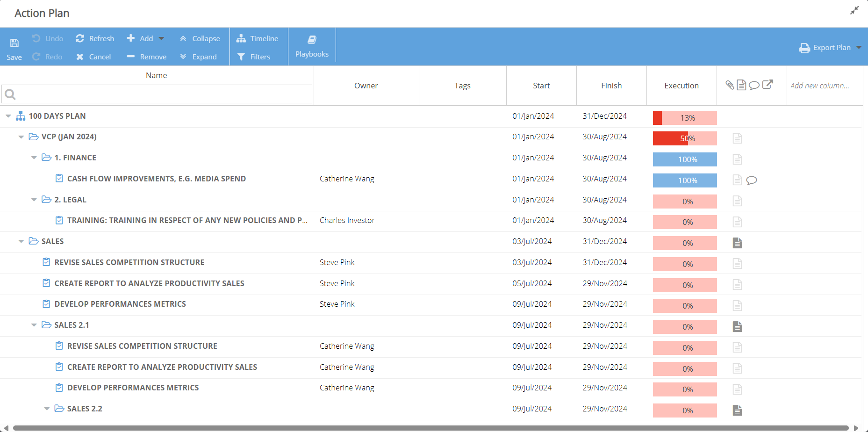Click the TRAINING task clipboard icon
The image size is (868, 432).
(59, 220)
